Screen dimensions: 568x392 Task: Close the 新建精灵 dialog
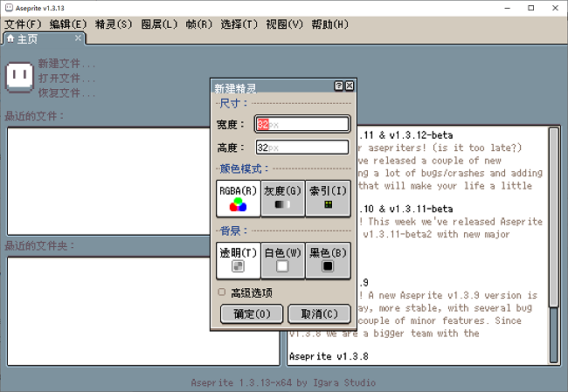pos(350,86)
